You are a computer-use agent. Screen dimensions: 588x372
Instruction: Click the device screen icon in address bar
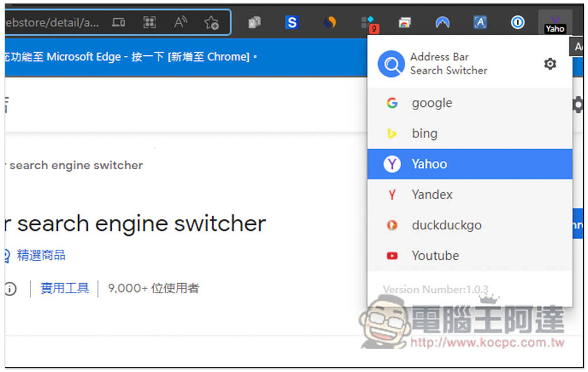point(119,22)
